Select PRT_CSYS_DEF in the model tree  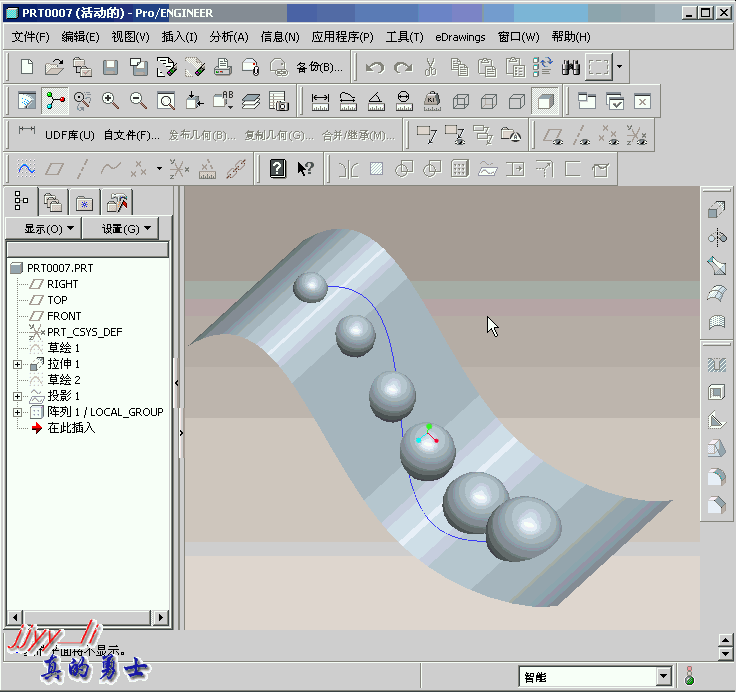click(84, 332)
